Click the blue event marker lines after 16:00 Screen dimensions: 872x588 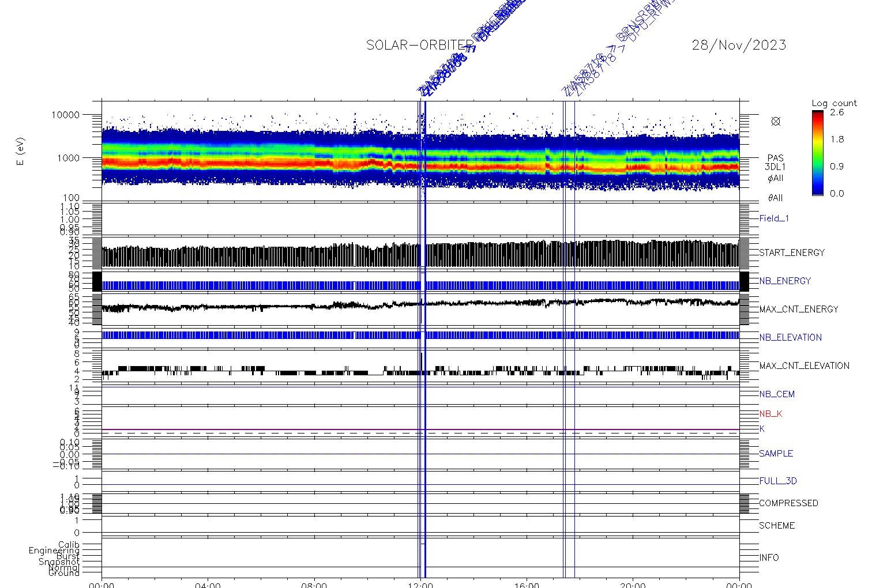pos(569,339)
